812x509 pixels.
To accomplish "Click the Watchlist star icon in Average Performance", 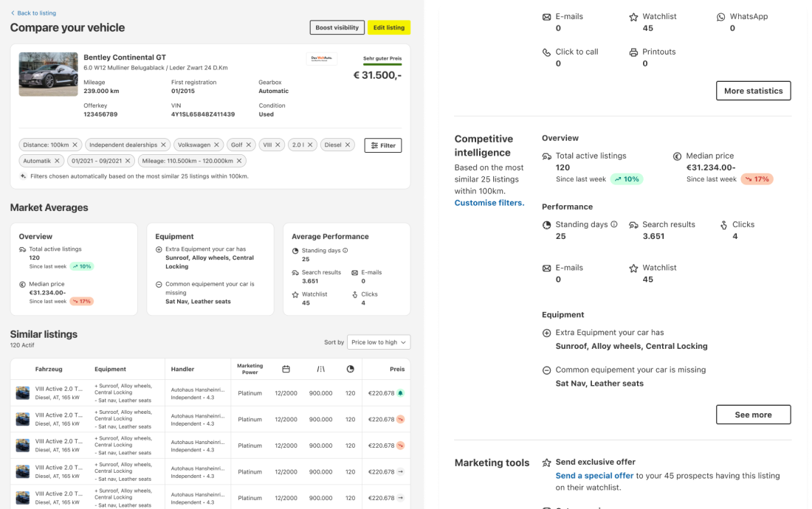I will 295,294.
